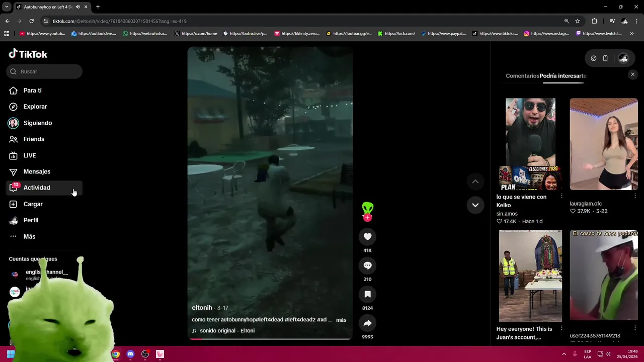Open the Outlook bookmark
This screenshot has width=644, height=362.
(94, 34)
